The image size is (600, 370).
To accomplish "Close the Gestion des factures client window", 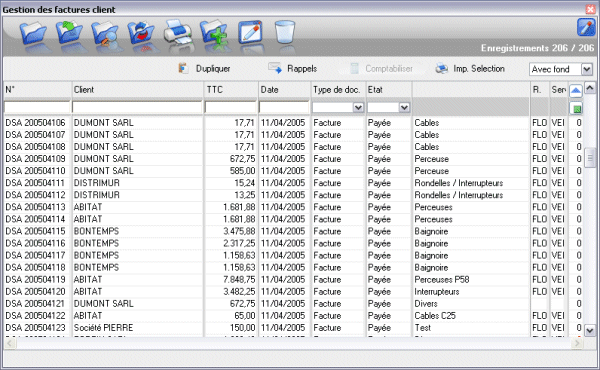I will pyautogui.click(x=590, y=9).
